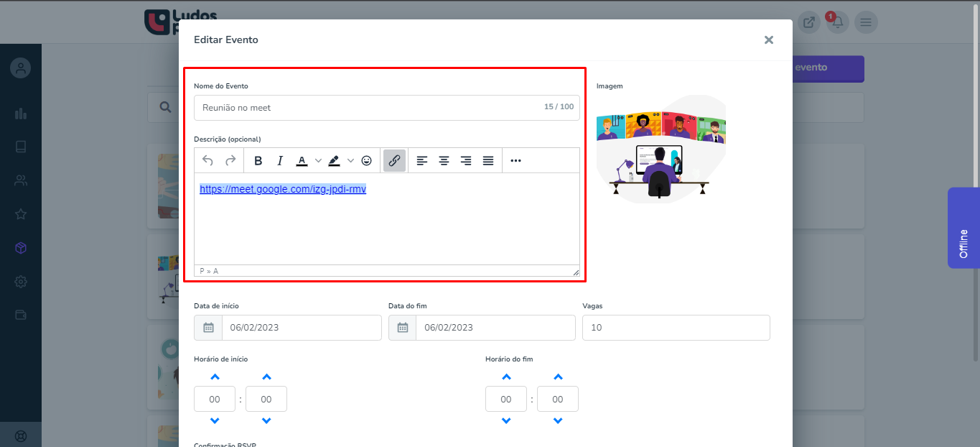
Task: Open the text color dropdown arrow
Action: point(319,160)
